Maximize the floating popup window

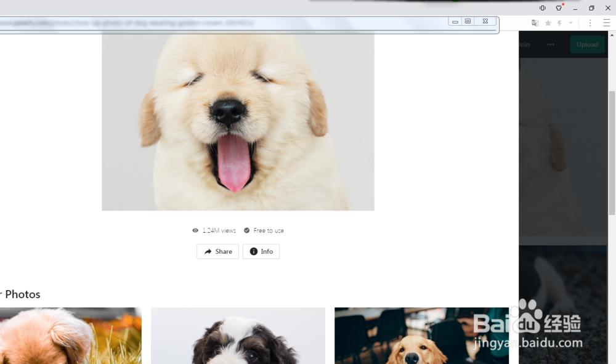(468, 21)
